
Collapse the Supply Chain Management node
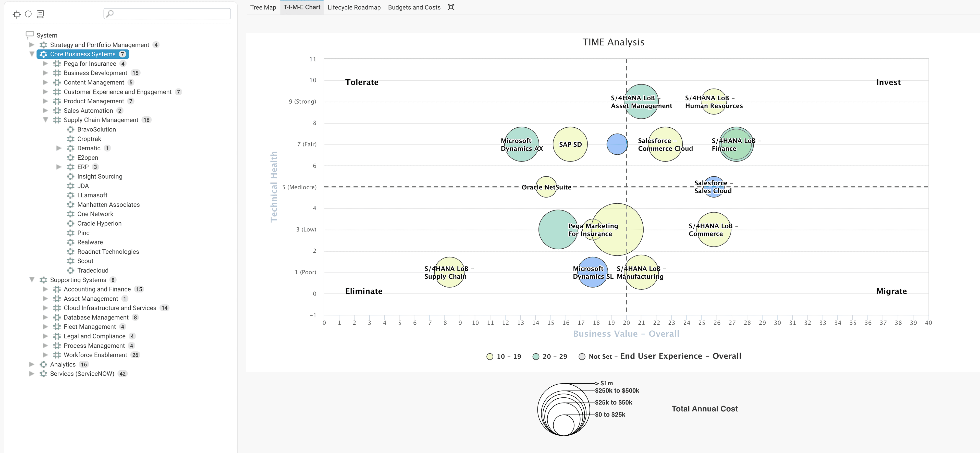coord(46,120)
